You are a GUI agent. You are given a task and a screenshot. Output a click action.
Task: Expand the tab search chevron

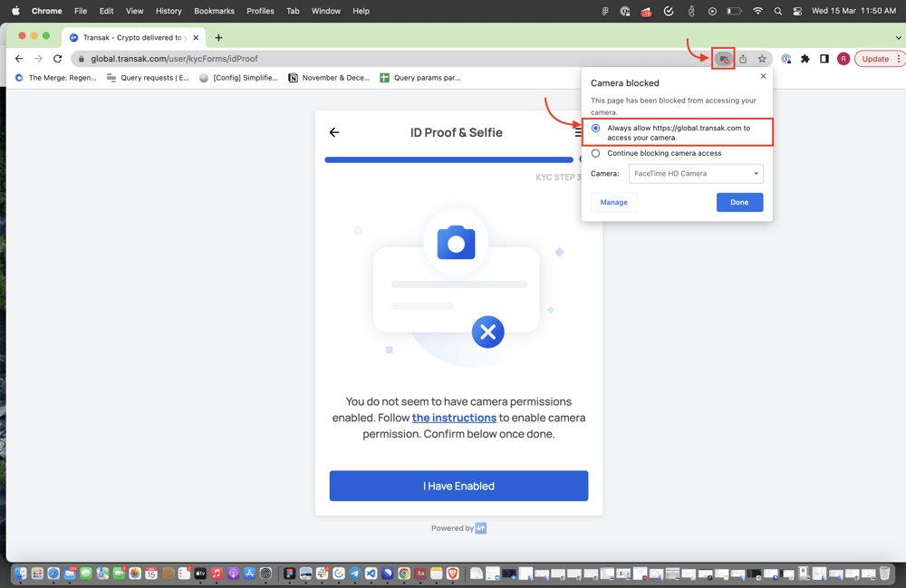[x=898, y=38]
